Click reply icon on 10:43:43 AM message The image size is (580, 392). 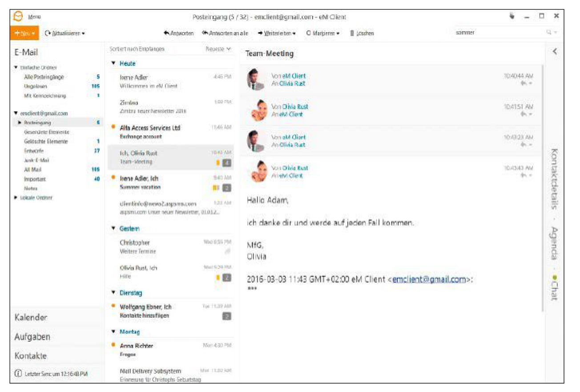(524, 176)
